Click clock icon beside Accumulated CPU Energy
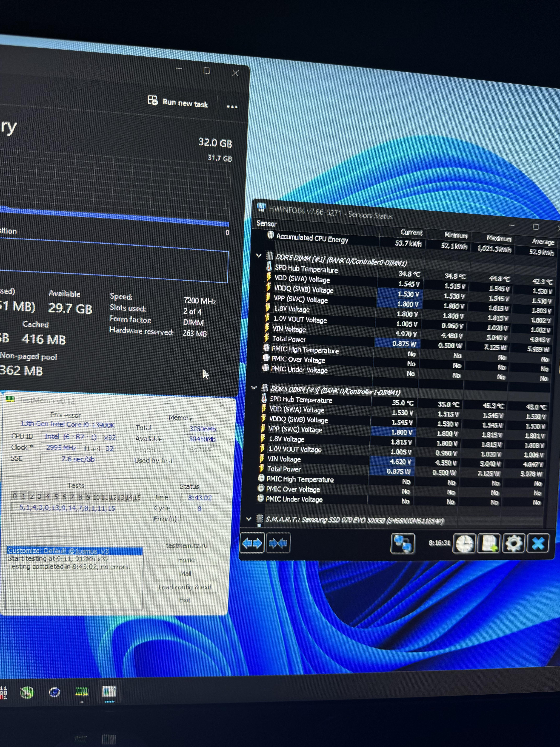The image size is (560, 747). coord(270,235)
